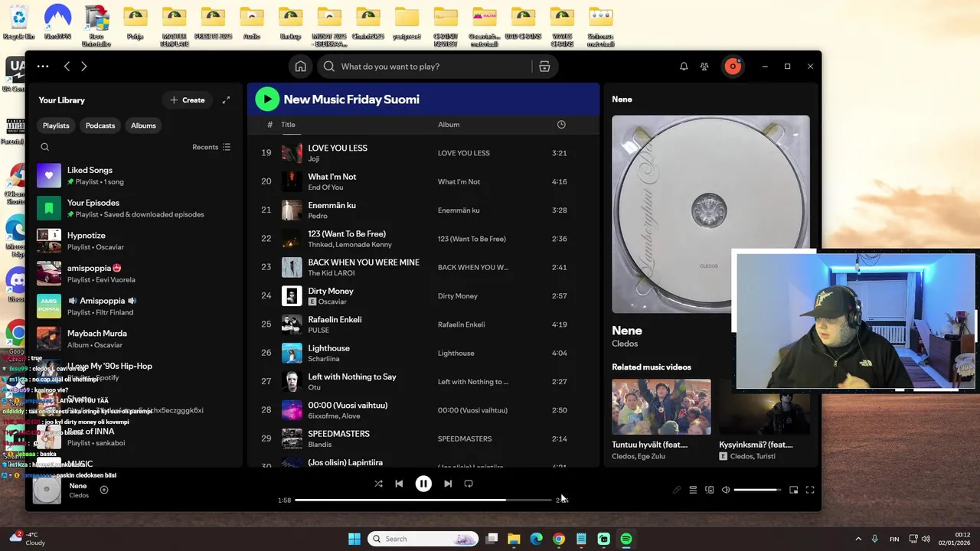Open lyrics microphone icon
Image resolution: width=980 pixels, height=551 pixels.
(677, 490)
